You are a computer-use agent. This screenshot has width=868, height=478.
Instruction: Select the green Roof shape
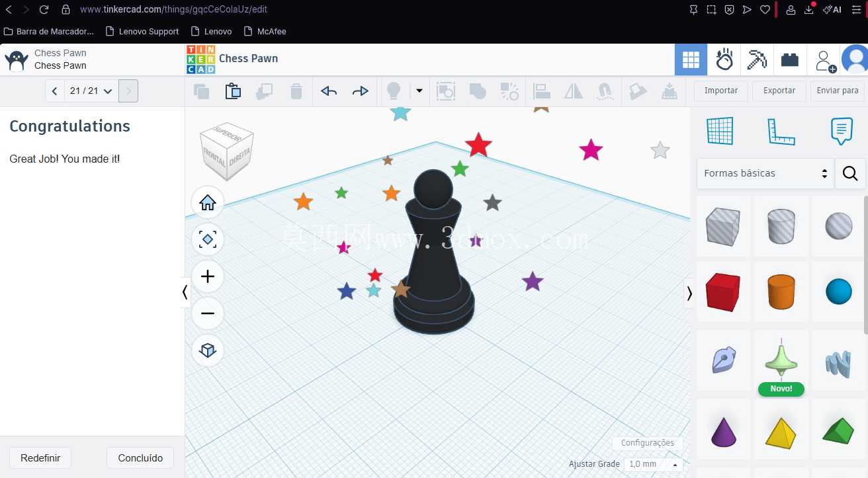click(x=838, y=430)
